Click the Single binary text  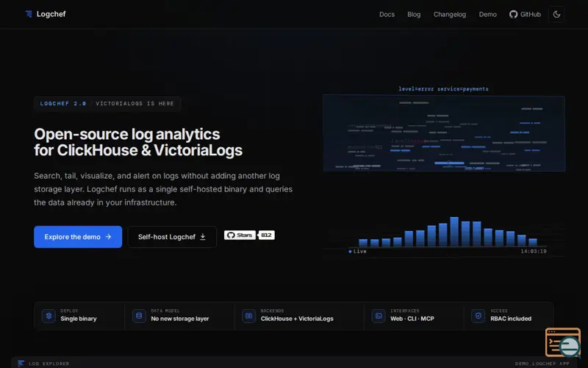[x=79, y=319]
